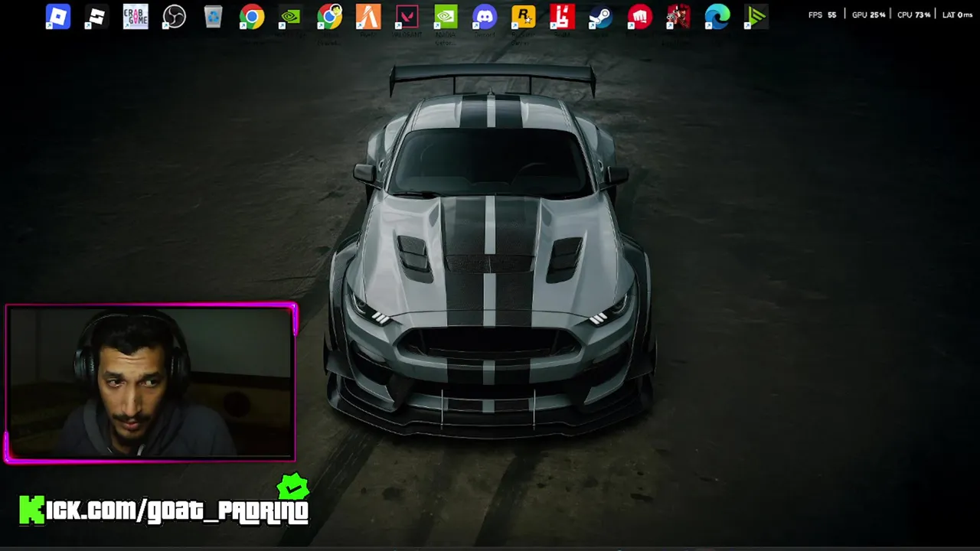Open the red game icon beside Steam
The width and height of the screenshot is (980, 551).
(x=562, y=17)
